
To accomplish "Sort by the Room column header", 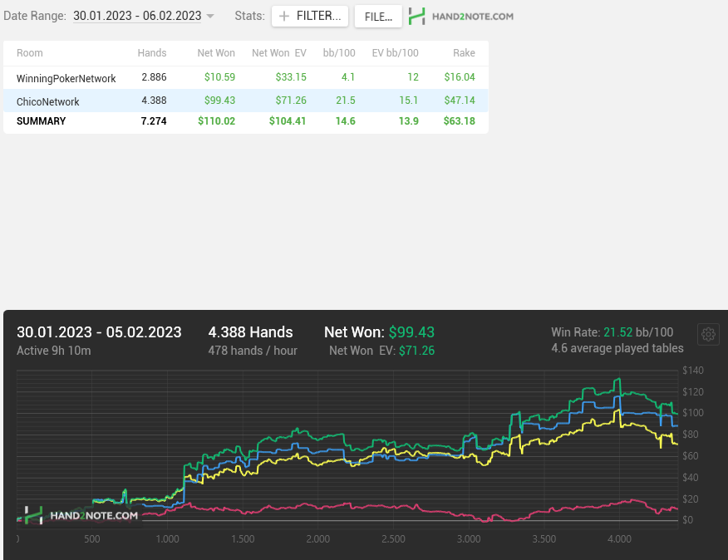I will click(30, 53).
